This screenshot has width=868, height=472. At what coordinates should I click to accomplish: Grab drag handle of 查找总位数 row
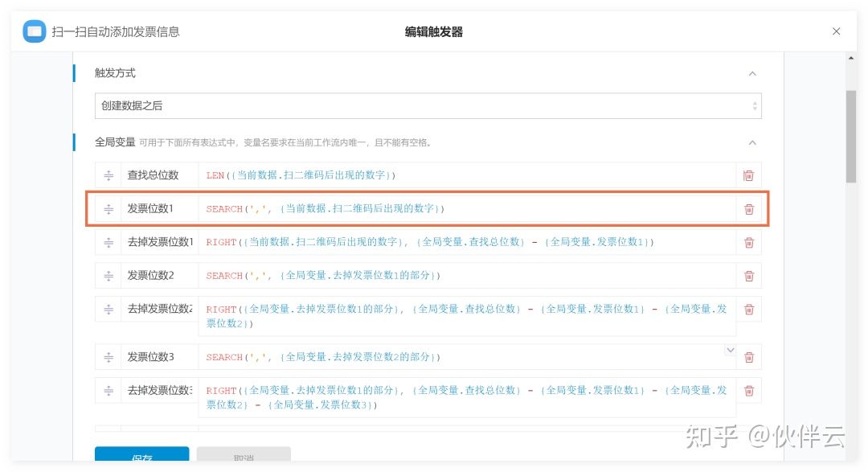(108, 175)
